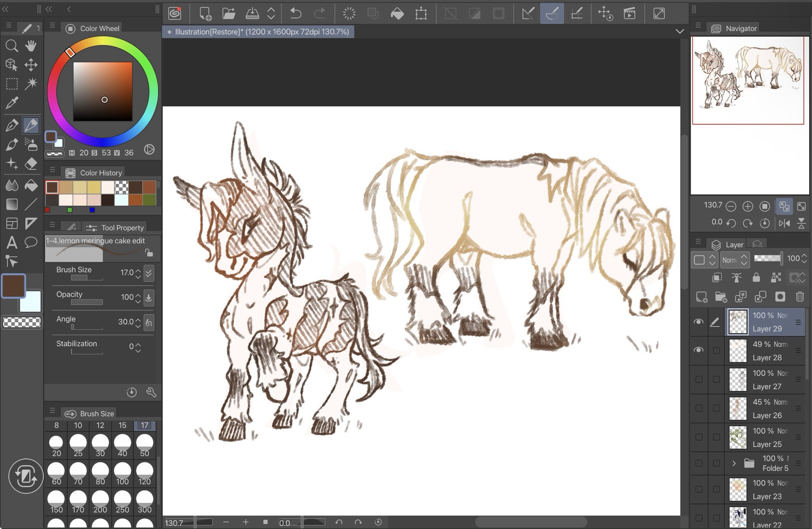
Task: Open canvas tab list chevron
Action: (680, 31)
